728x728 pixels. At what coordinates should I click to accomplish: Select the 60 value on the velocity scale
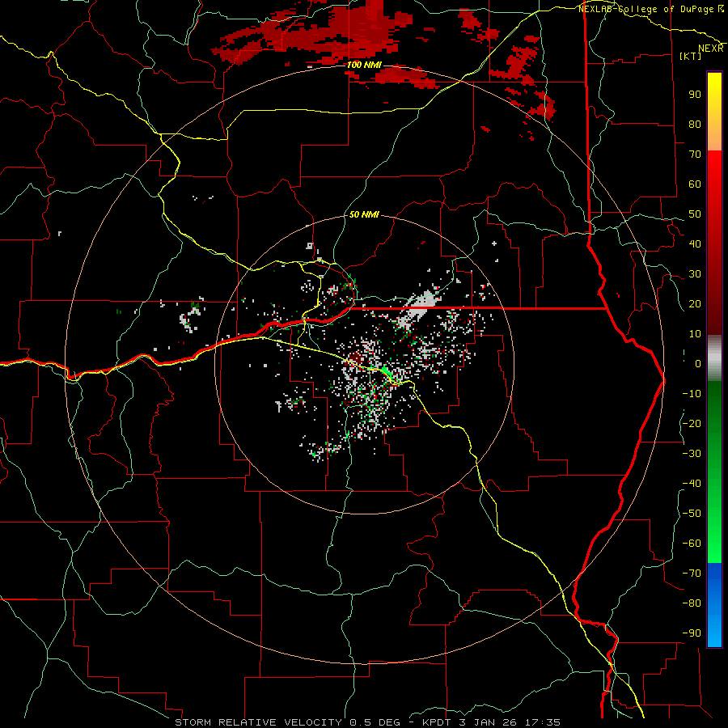pyautogui.click(x=695, y=184)
